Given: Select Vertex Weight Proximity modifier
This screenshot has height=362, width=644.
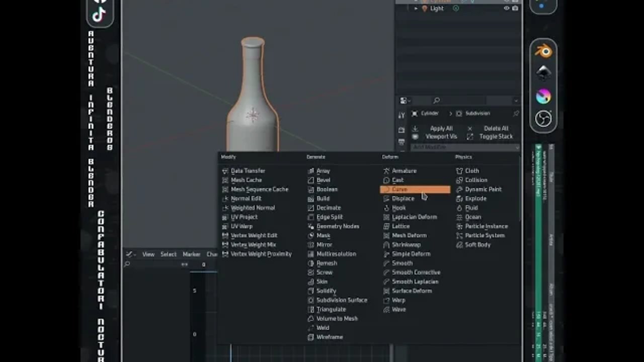Looking at the screenshot, I should [262, 254].
